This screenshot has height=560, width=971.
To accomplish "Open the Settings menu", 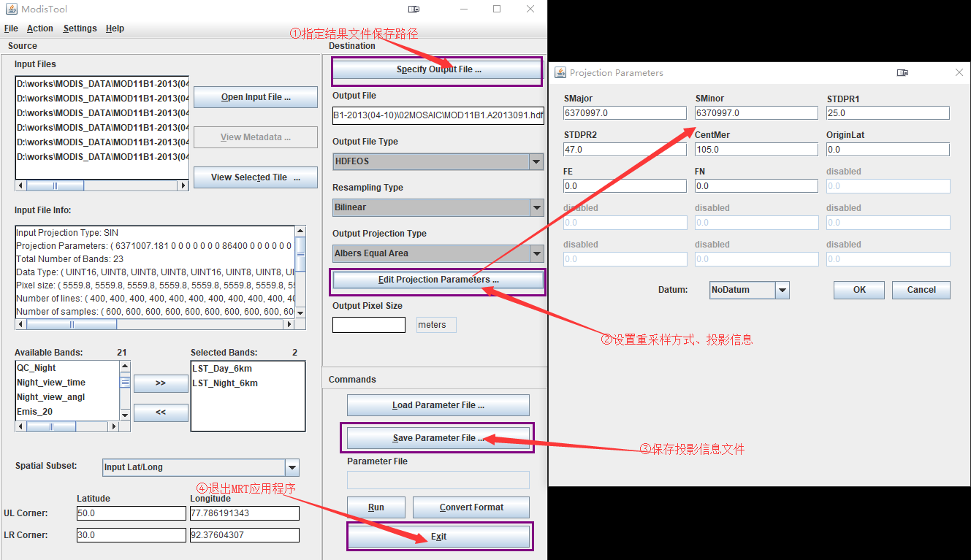I will (80, 28).
